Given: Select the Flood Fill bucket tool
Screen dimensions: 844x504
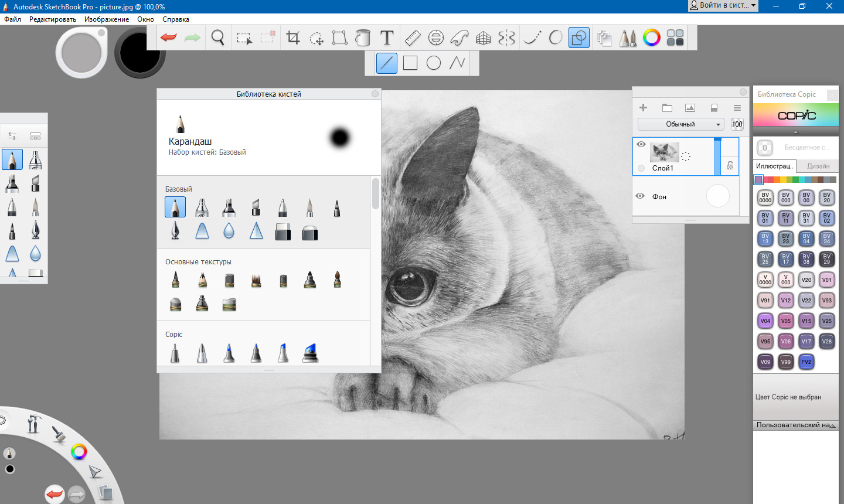Looking at the screenshot, I should (x=363, y=38).
